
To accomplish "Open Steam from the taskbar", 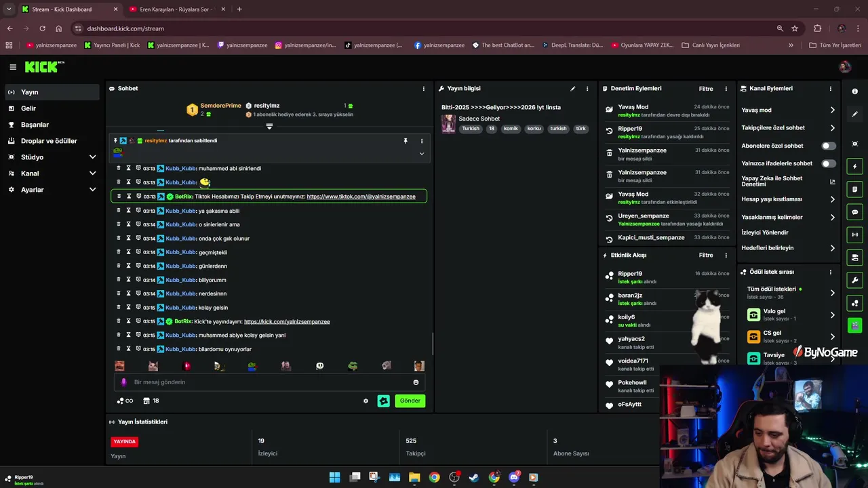I will click(x=474, y=477).
